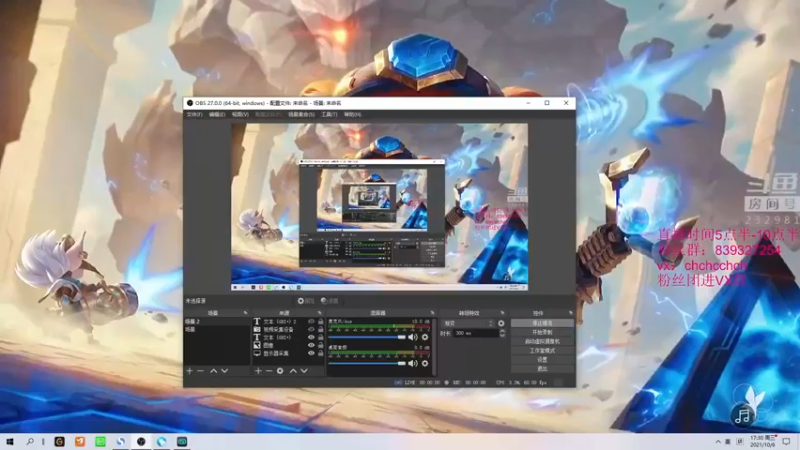The image size is (800, 450).
Task: Select the scene named 场景
Action: [217, 330]
